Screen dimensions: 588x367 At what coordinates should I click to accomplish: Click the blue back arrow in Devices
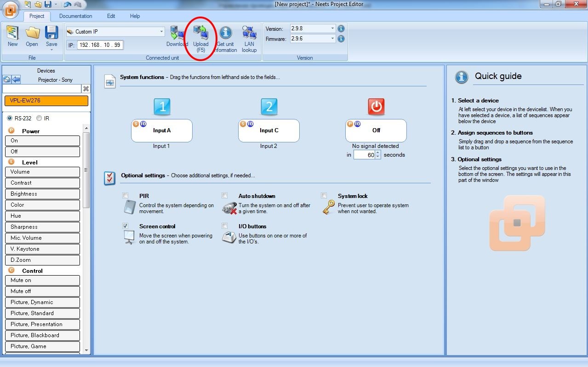(x=16, y=79)
